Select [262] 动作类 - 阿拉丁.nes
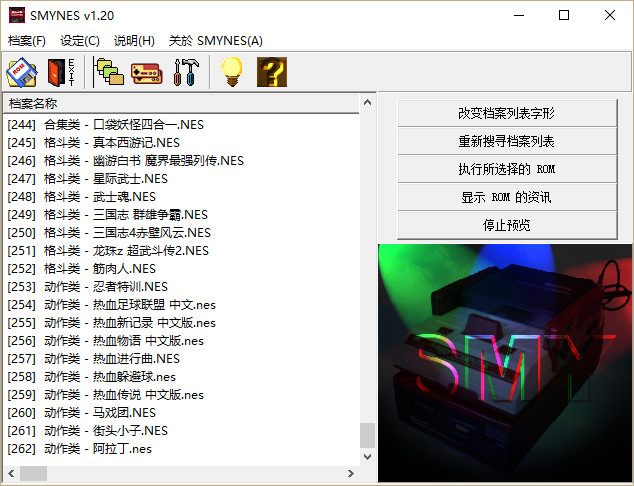Screen dimensions: 634x486 [79, 449]
